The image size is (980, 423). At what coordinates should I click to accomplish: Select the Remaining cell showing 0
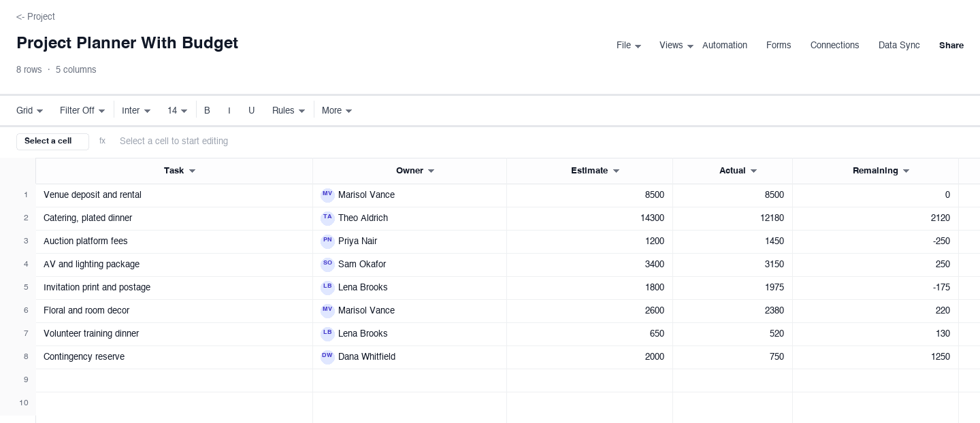[876, 196]
